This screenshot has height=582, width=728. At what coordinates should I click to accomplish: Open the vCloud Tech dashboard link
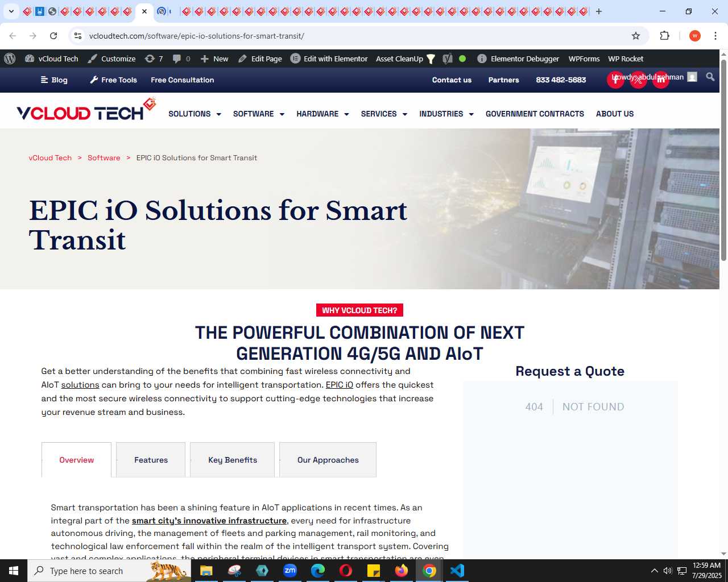[52, 59]
